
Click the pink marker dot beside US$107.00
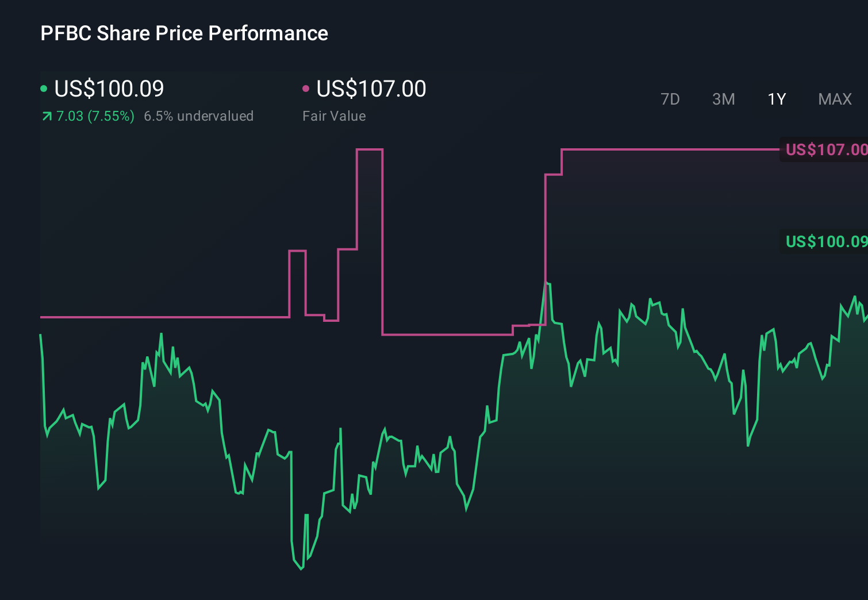coord(306,89)
